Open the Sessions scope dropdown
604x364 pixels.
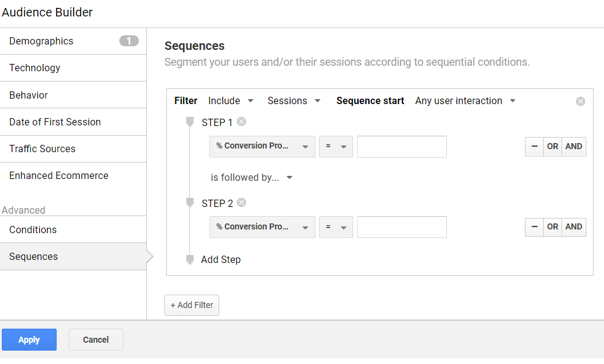tap(294, 101)
